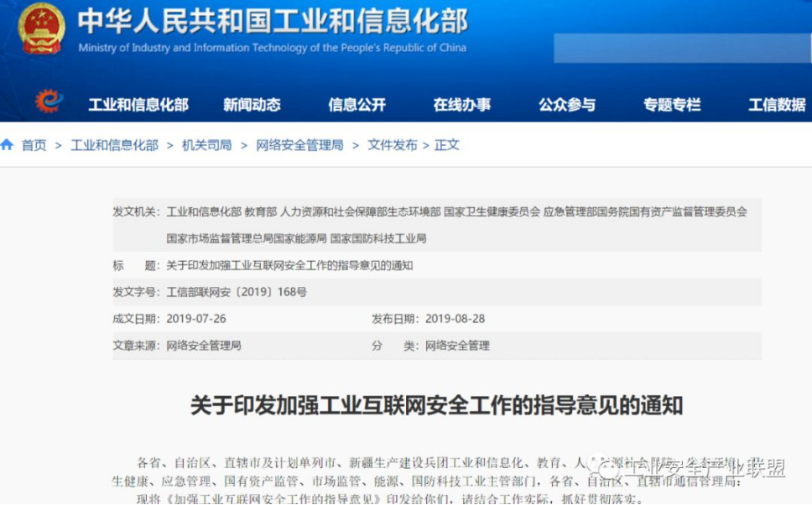Click the 文章来源 value 网络安全管理局
Screen dimensions: 812x505
point(204,346)
